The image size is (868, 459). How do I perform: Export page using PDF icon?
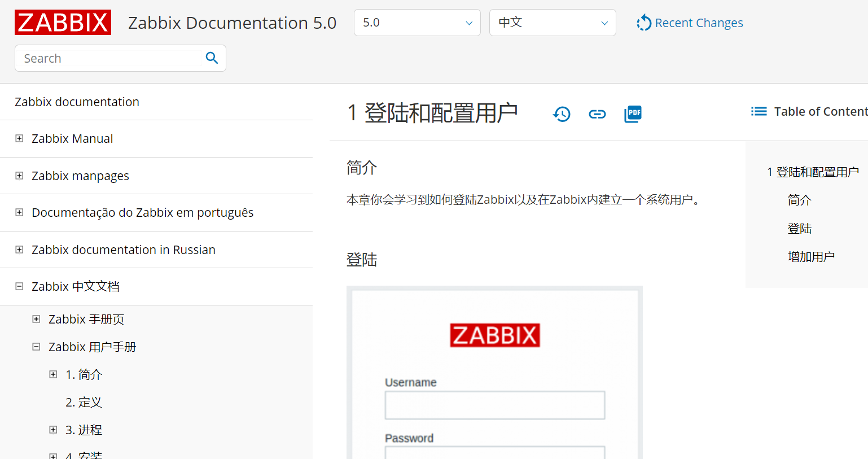(x=633, y=114)
